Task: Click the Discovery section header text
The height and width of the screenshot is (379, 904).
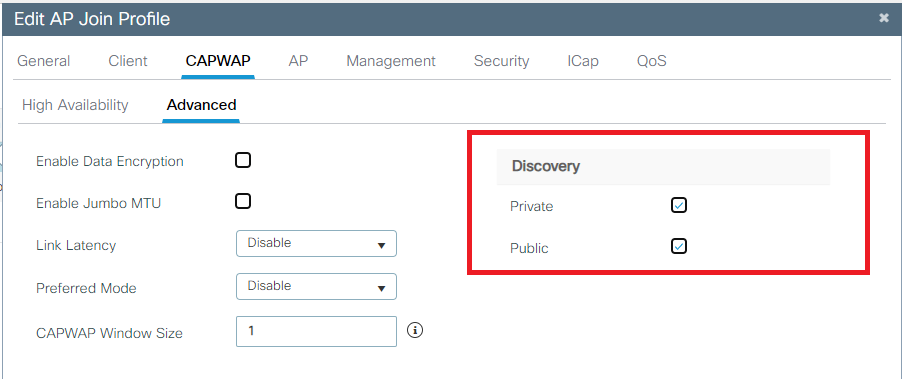Action: pyautogui.click(x=545, y=166)
